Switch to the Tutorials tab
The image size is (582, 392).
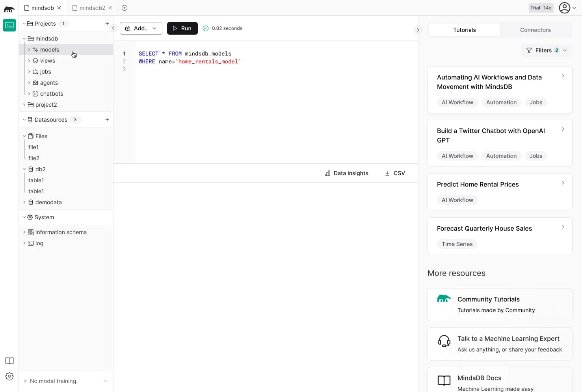point(465,30)
